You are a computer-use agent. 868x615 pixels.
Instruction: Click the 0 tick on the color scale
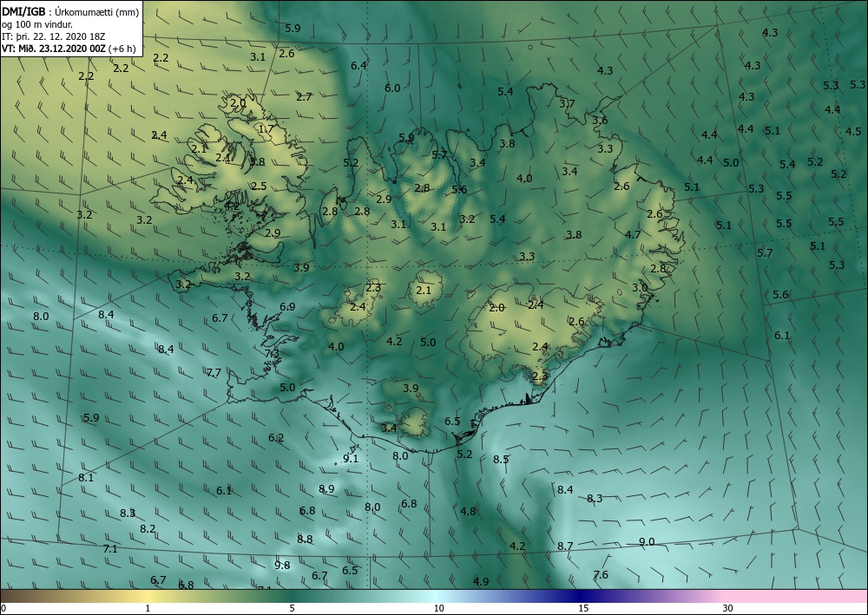(x=3, y=608)
